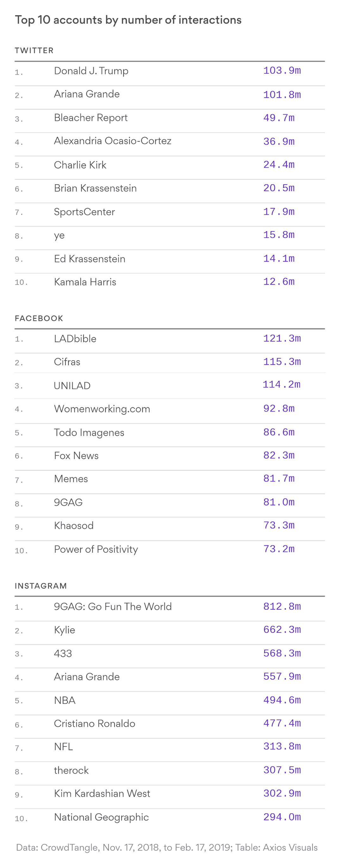
Task: Click the Donald J. Trump account name
Action: pos(91,71)
